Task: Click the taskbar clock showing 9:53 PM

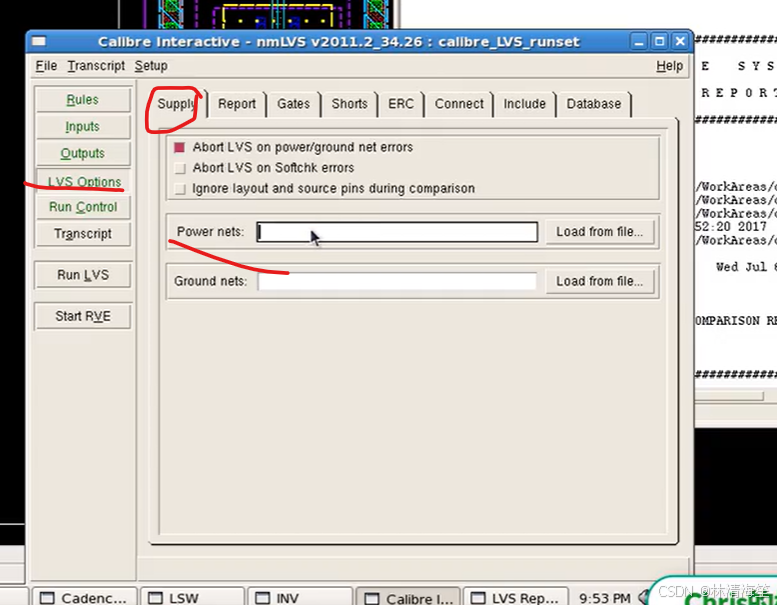Action: click(x=605, y=598)
